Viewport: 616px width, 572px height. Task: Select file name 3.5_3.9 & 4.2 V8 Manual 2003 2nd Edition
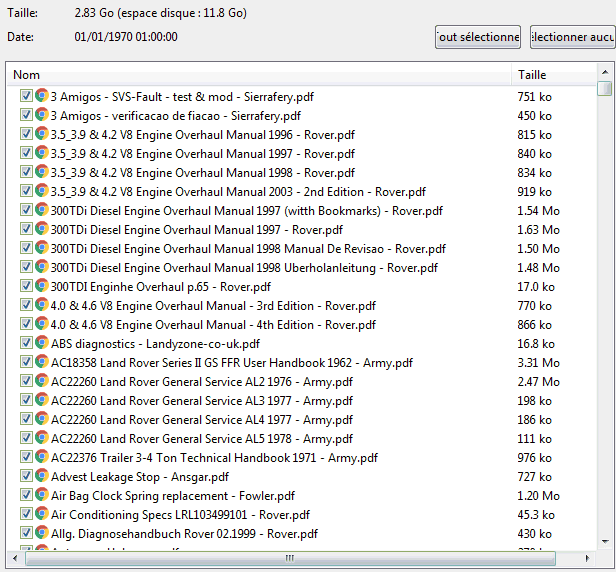238,192
